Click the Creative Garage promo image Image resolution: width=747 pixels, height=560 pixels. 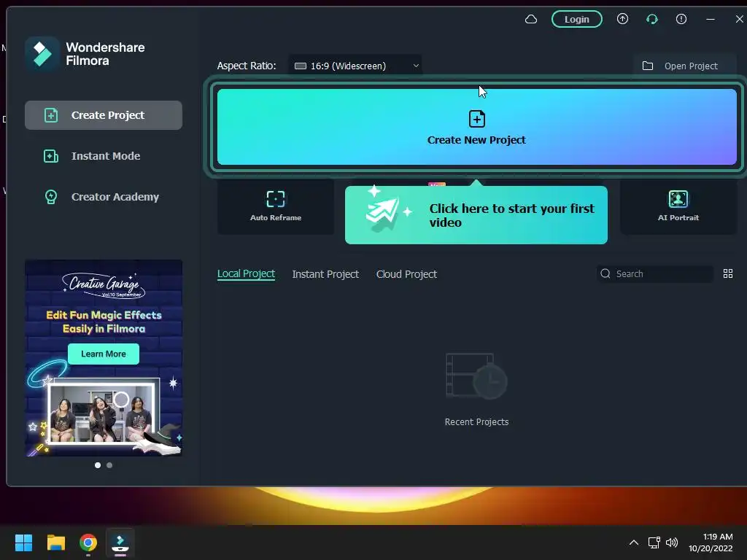(x=104, y=358)
